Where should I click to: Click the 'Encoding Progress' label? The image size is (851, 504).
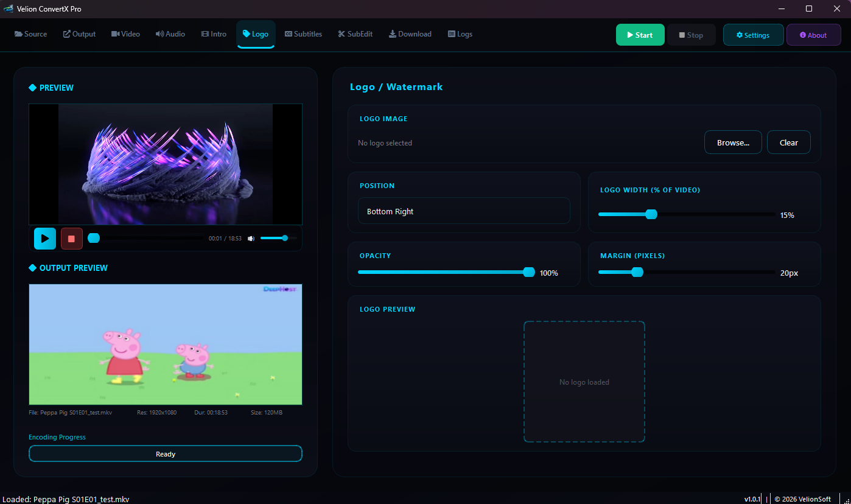point(57,437)
